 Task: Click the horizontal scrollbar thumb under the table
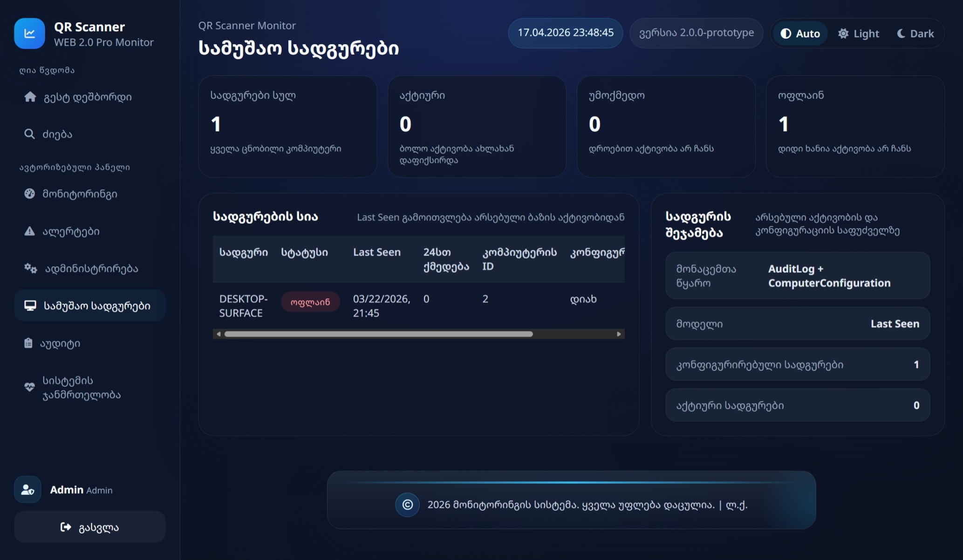pos(378,334)
